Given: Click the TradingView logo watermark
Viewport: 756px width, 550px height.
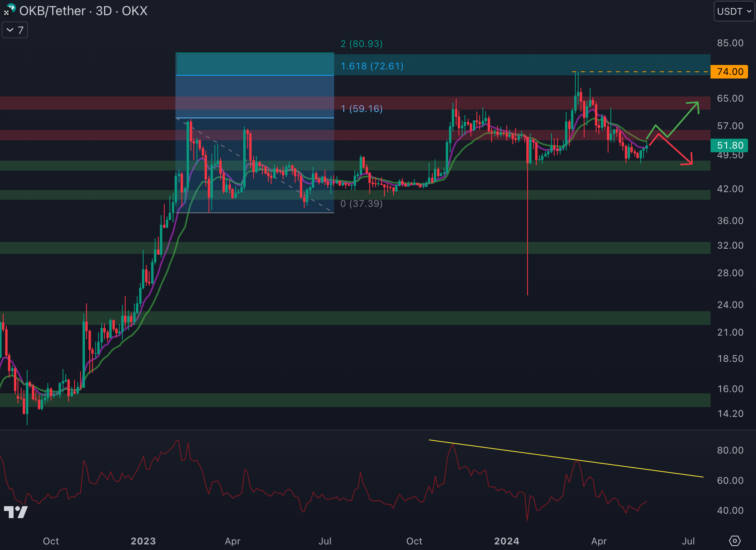Looking at the screenshot, I should click(16, 512).
